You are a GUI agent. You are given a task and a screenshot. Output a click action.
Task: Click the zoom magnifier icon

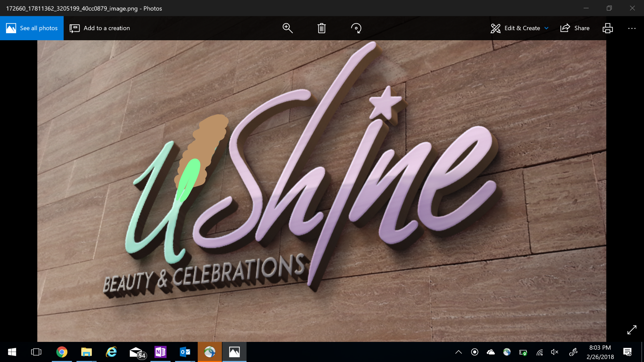287,28
